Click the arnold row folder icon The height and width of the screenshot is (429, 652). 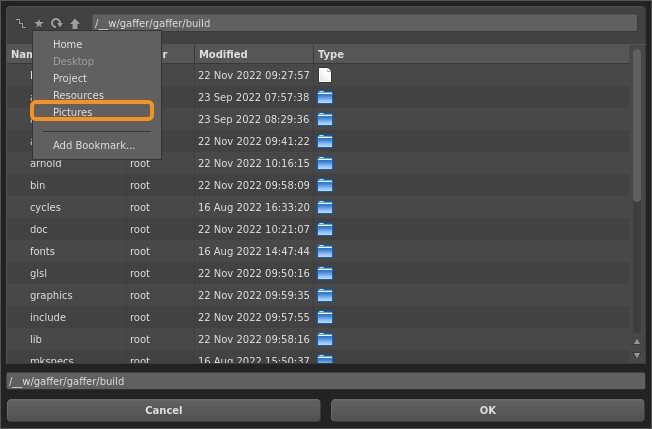(x=325, y=163)
